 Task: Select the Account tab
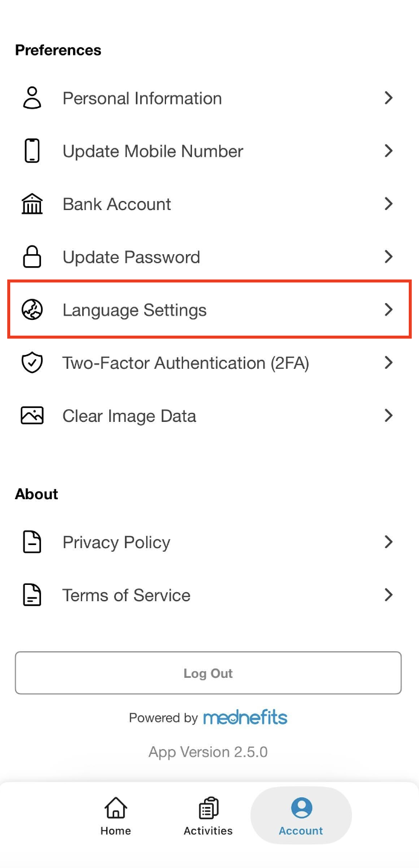click(x=301, y=816)
